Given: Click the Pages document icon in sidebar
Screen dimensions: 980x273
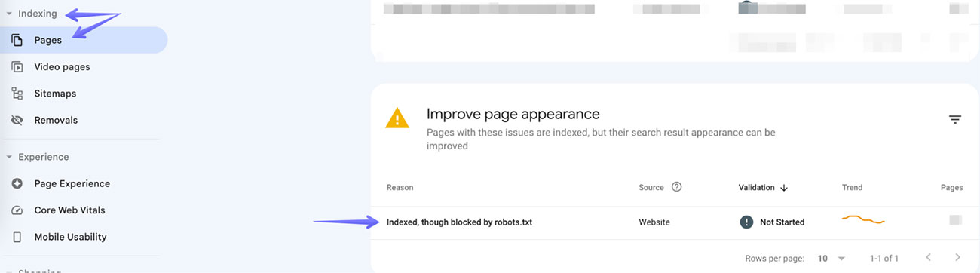Looking at the screenshot, I should [x=17, y=41].
